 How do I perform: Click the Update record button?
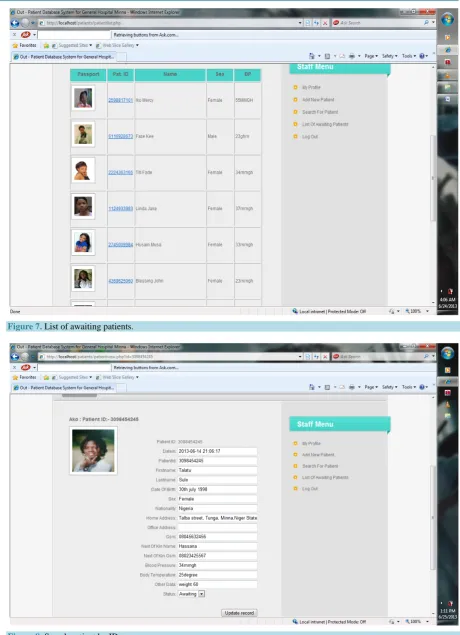tap(239, 613)
